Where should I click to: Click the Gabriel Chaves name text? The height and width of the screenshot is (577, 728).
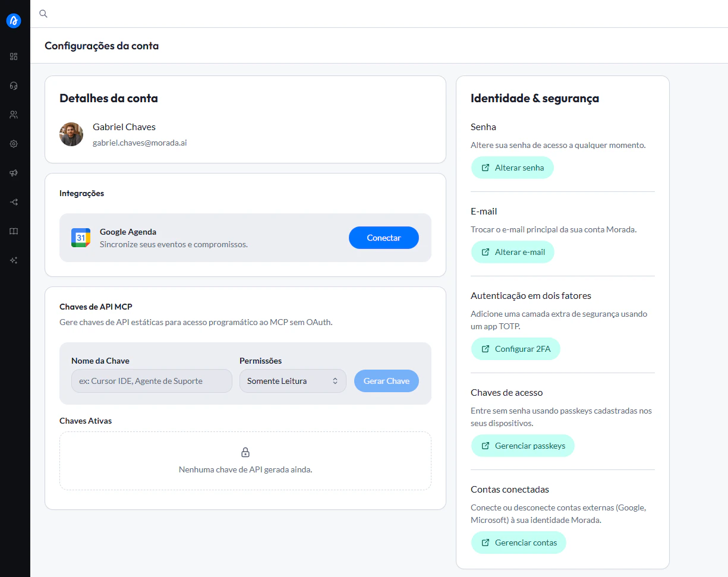pos(124,127)
